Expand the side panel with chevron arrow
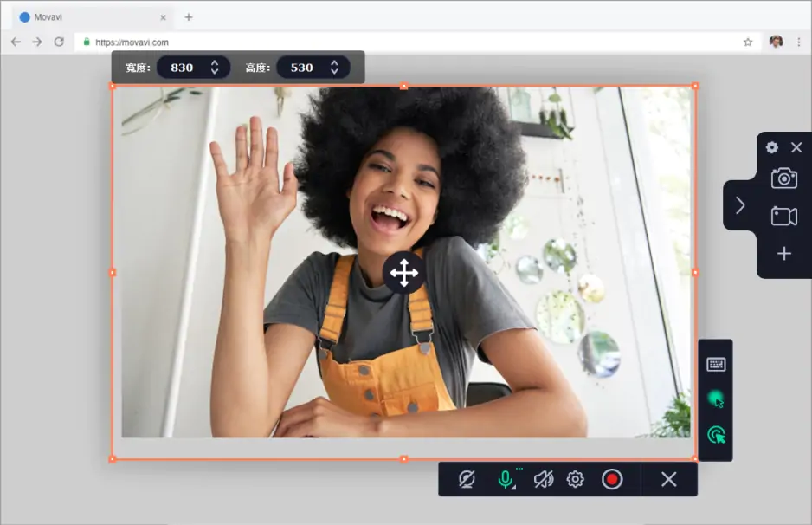 tap(740, 205)
